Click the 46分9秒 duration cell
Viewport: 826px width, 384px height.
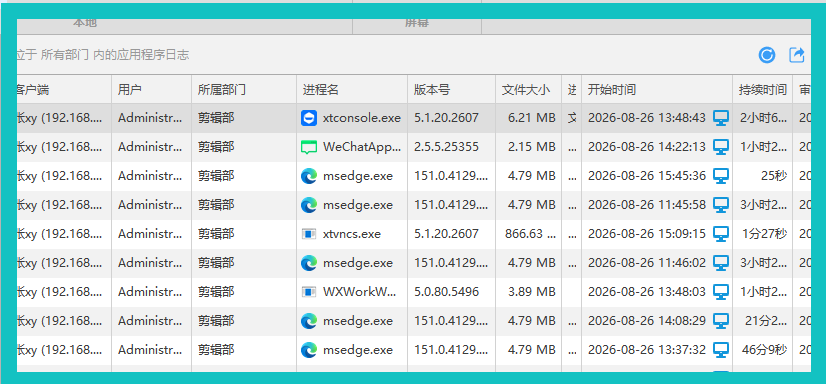click(x=765, y=350)
